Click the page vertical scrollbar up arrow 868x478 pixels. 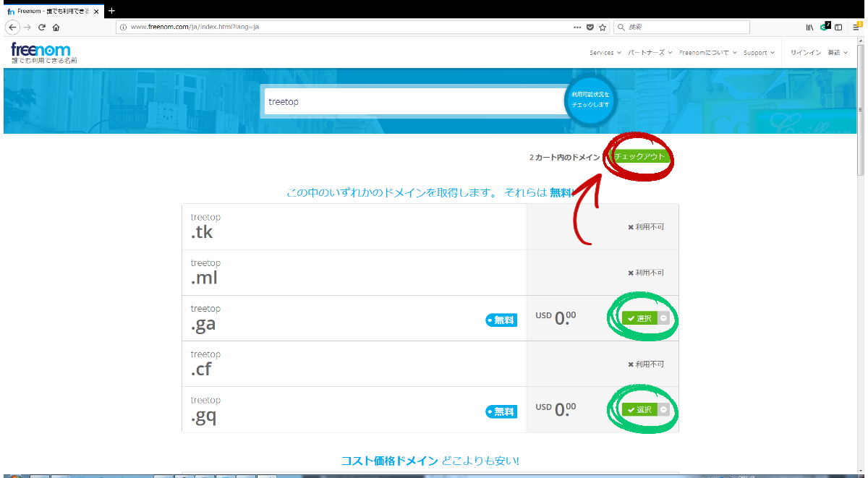[861, 42]
